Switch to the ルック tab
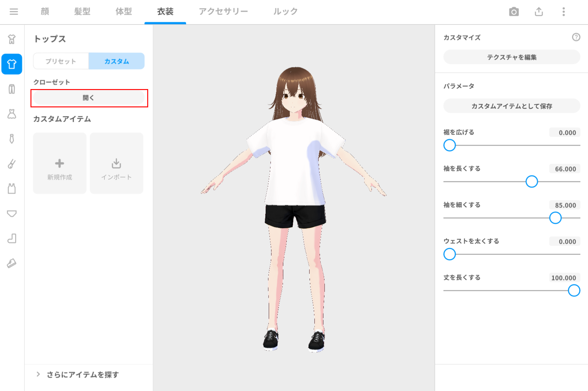 (286, 11)
